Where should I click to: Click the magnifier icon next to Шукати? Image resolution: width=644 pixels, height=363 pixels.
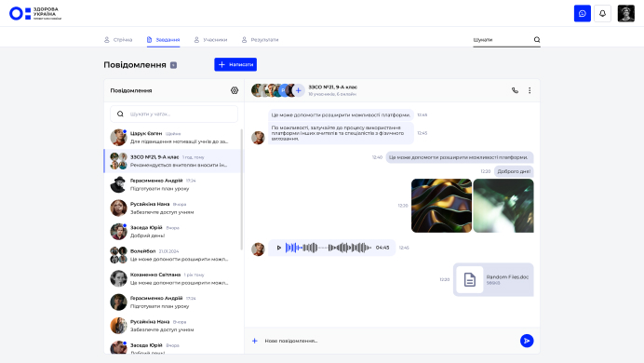(537, 39)
